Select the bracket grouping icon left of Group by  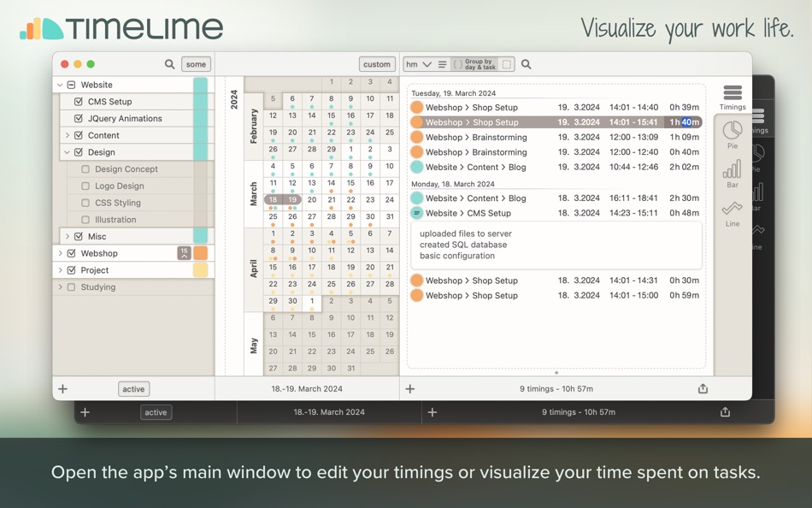pos(458,64)
